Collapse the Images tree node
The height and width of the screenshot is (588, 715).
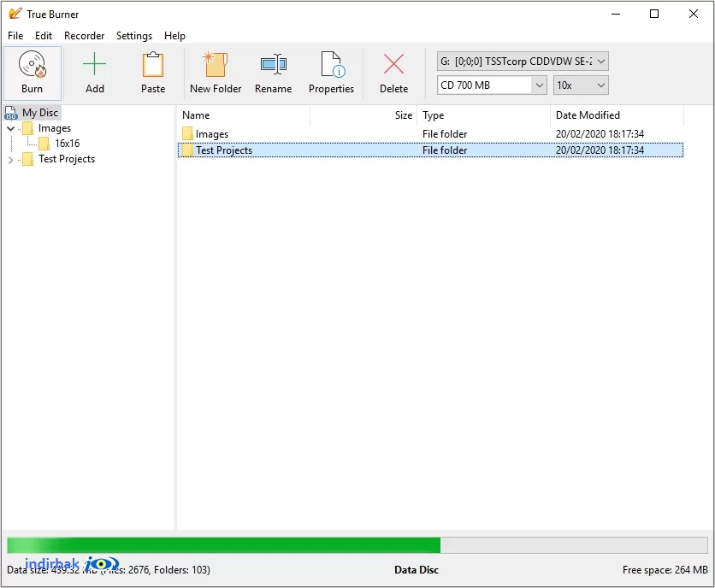(10, 128)
